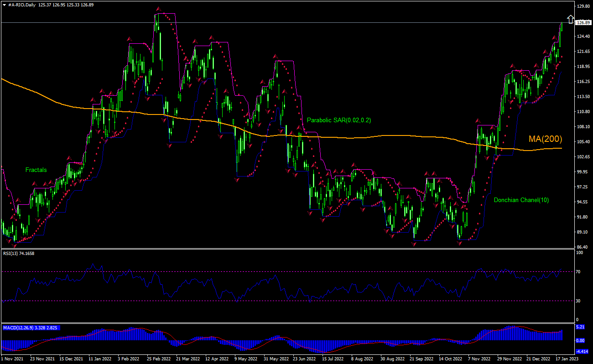The width and height of the screenshot is (593, 364).
Task: Click the up arrow object near current price
Action: pos(571,19)
